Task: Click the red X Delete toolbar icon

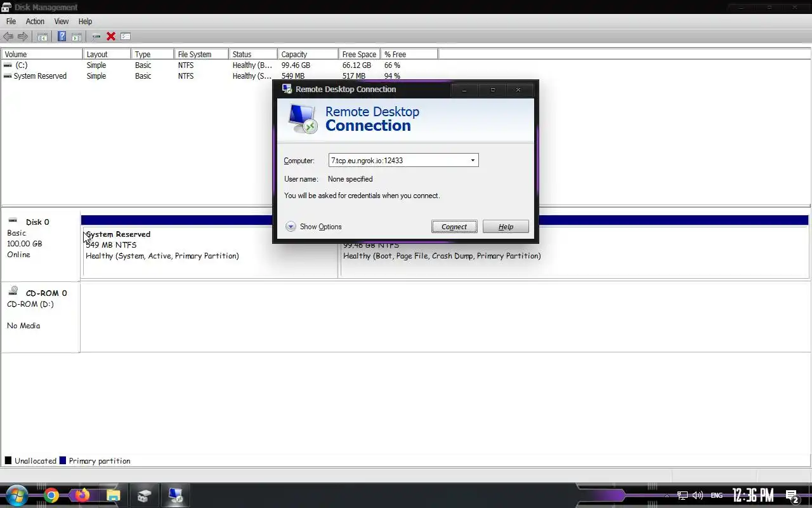Action: tap(111, 37)
